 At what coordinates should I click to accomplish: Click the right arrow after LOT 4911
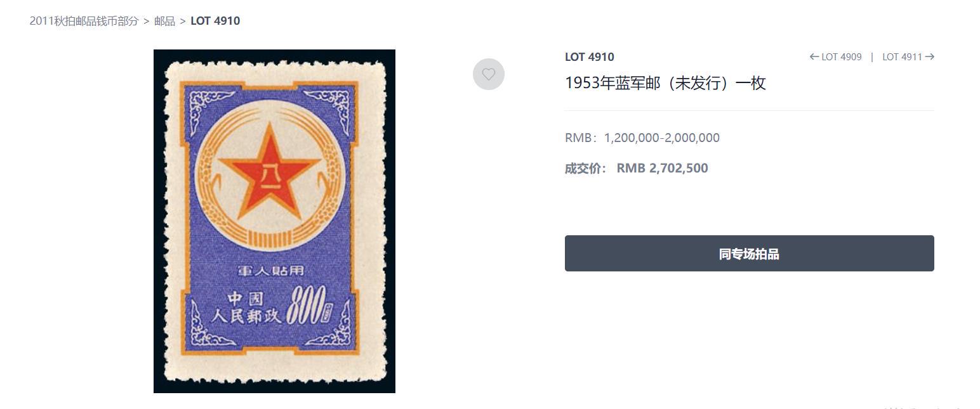[930, 56]
